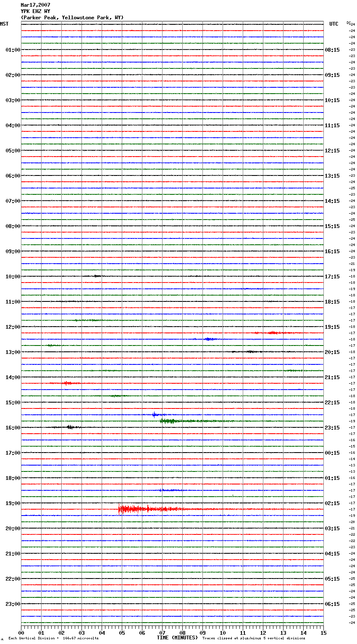
Task: Select the 12:00 MST time label
Action: click(13, 327)
